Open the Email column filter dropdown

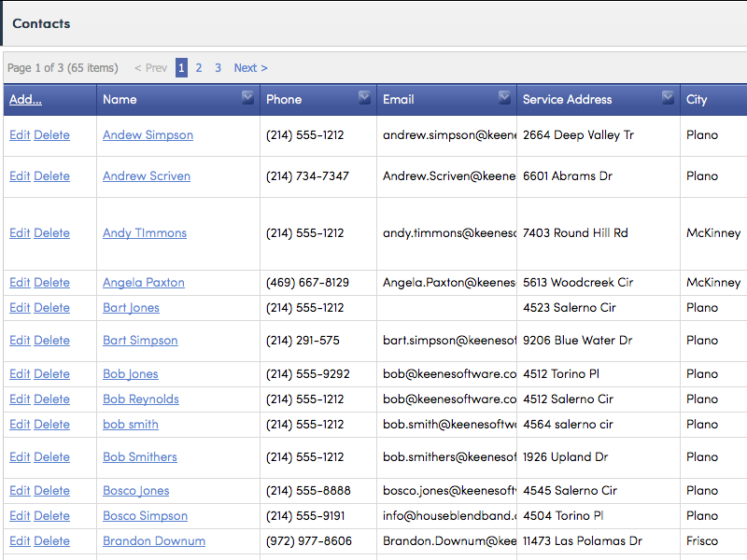click(504, 98)
